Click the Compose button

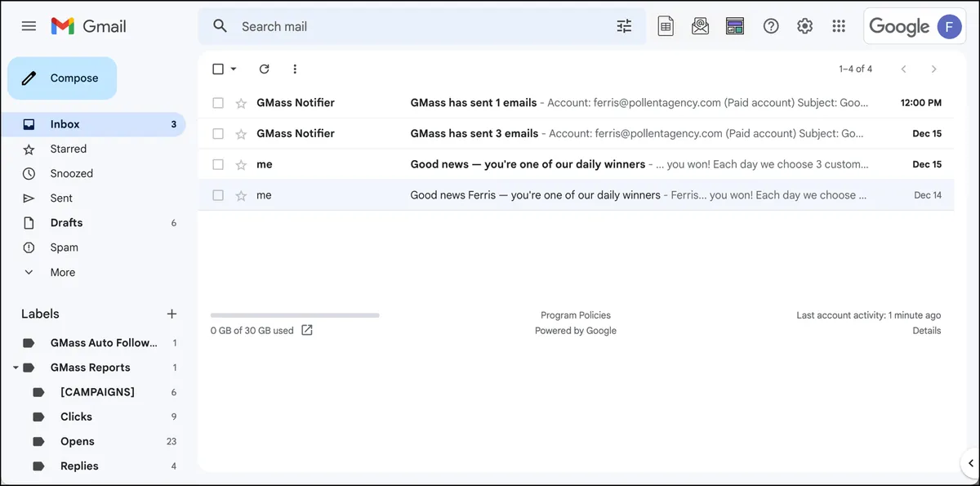[62, 78]
